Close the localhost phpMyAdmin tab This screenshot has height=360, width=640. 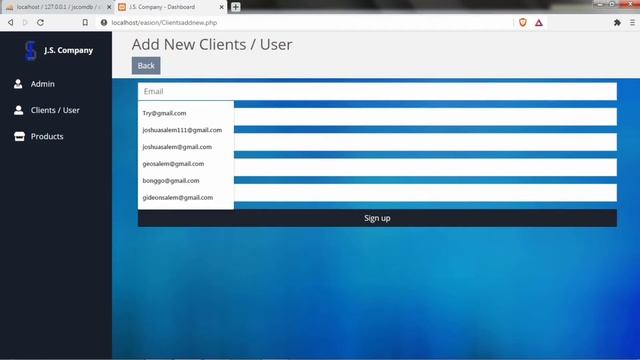click(x=109, y=7)
